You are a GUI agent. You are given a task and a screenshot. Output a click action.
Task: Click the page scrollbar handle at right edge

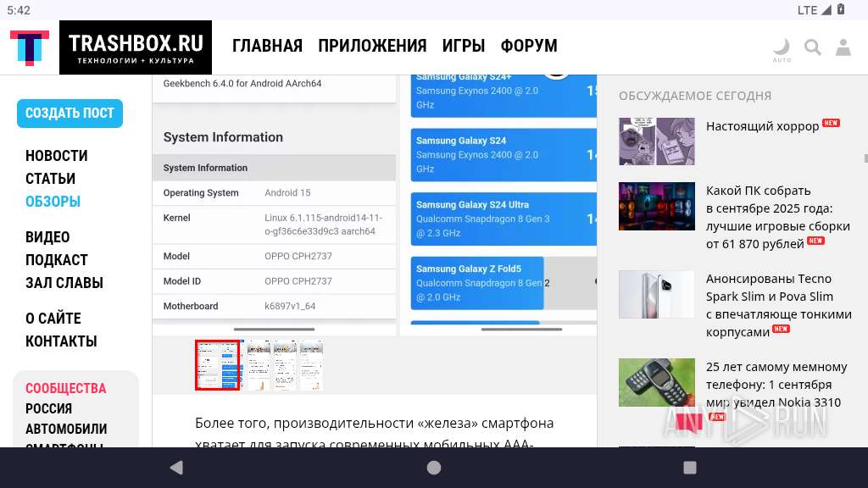click(865, 158)
